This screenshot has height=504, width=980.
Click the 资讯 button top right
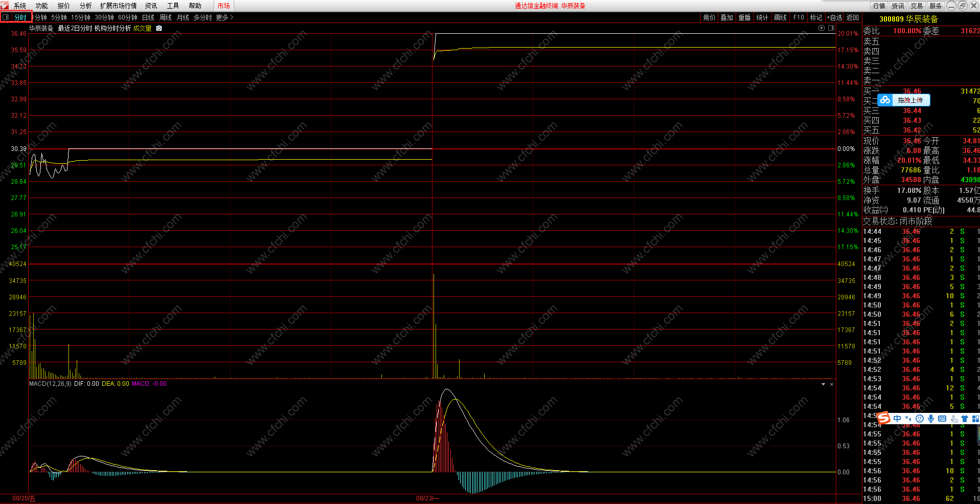898,6
